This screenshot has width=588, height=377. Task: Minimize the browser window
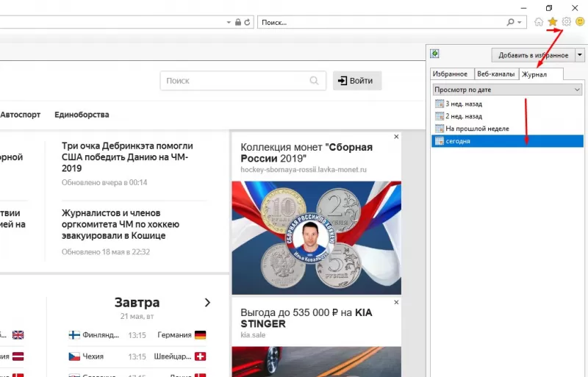pyautogui.click(x=523, y=8)
